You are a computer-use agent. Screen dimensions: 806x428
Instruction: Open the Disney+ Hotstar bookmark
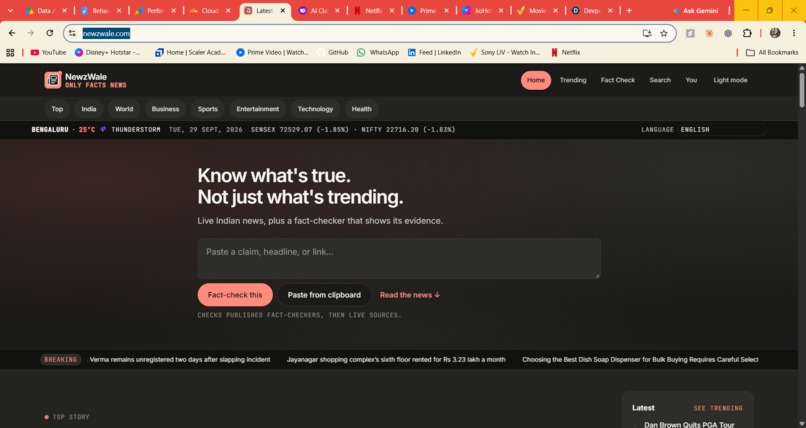click(x=107, y=52)
